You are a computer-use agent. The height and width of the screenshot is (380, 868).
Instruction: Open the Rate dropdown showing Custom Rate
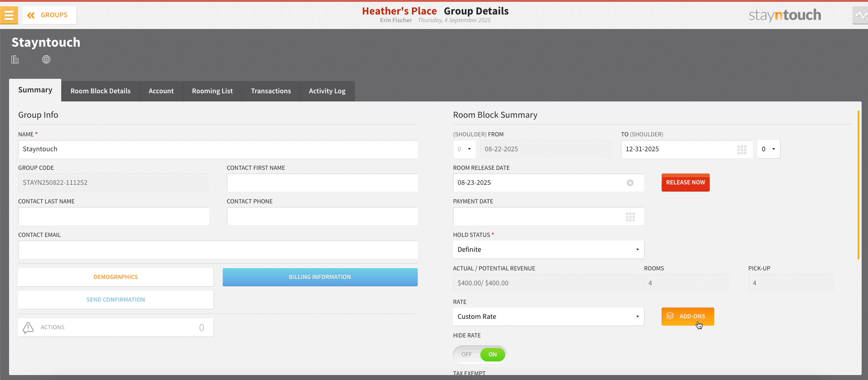(x=548, y=317)
